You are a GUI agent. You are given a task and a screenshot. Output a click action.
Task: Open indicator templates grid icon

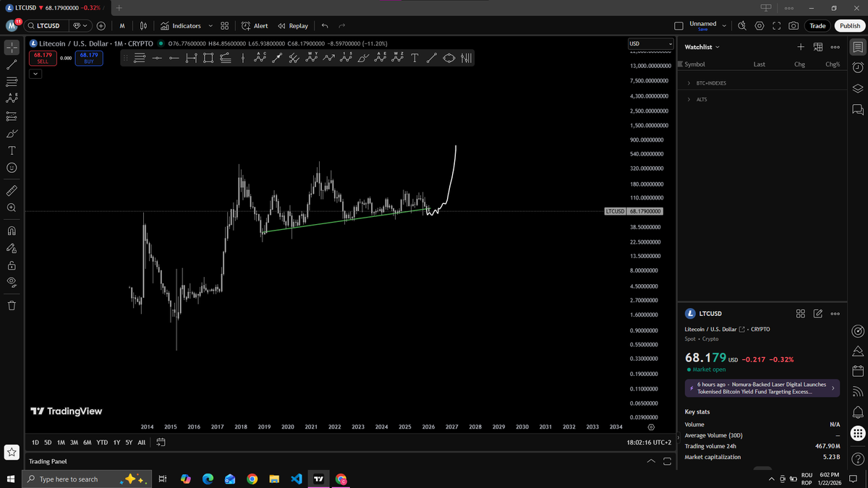click(x=225, y=26)
